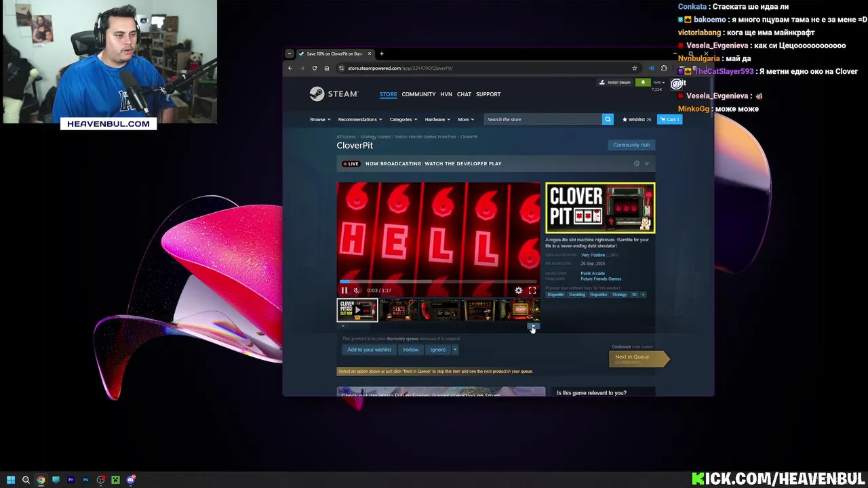Click browser audio playing indicator icon
868x488 pixels.
(651, 68)
